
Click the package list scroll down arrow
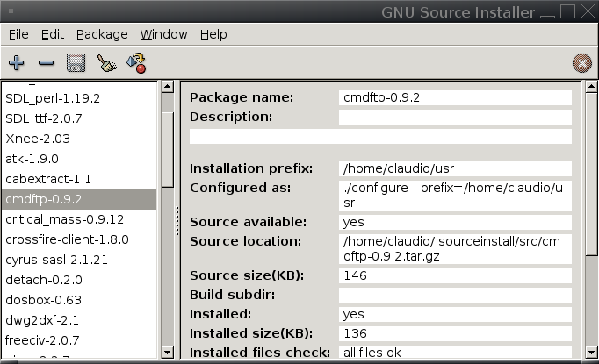pyautogui.click(x=167, y=351)
